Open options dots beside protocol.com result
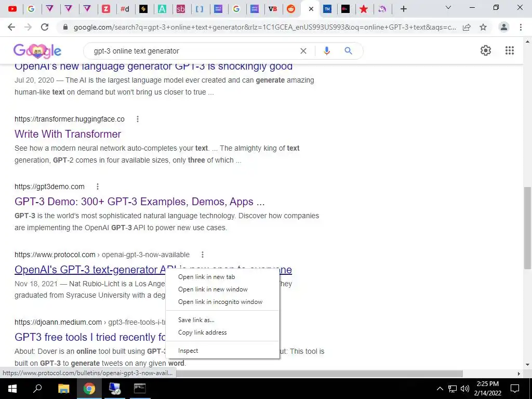 202,255
